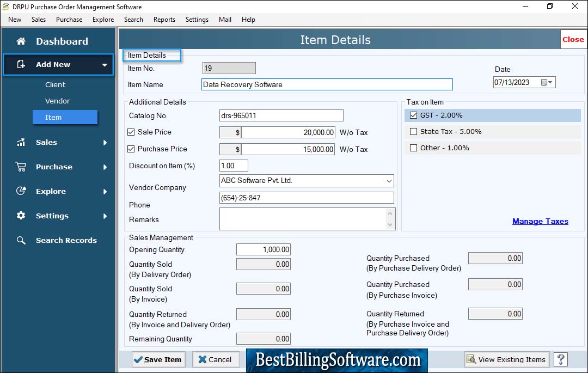The height and width of the screenshot is (373, 588).
Task: Click the Item No. field showing 19
Action: (229, 68)
